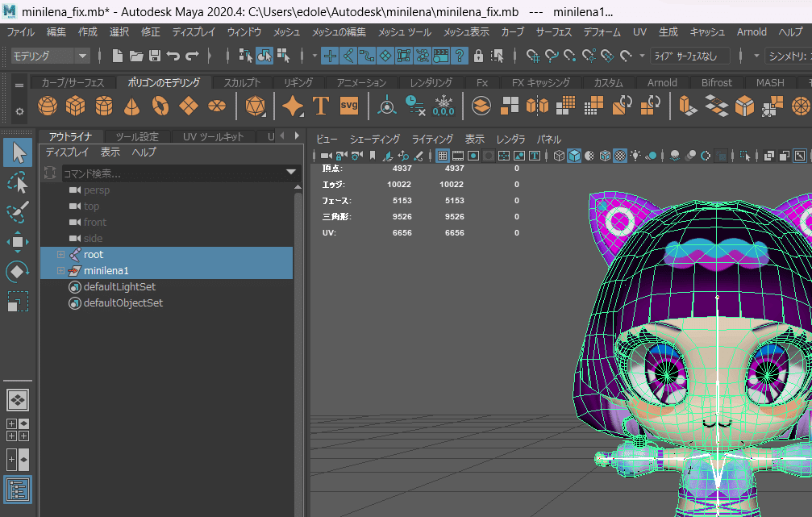Expand the minilena1 node in the outliner

(x=60, y=270)
